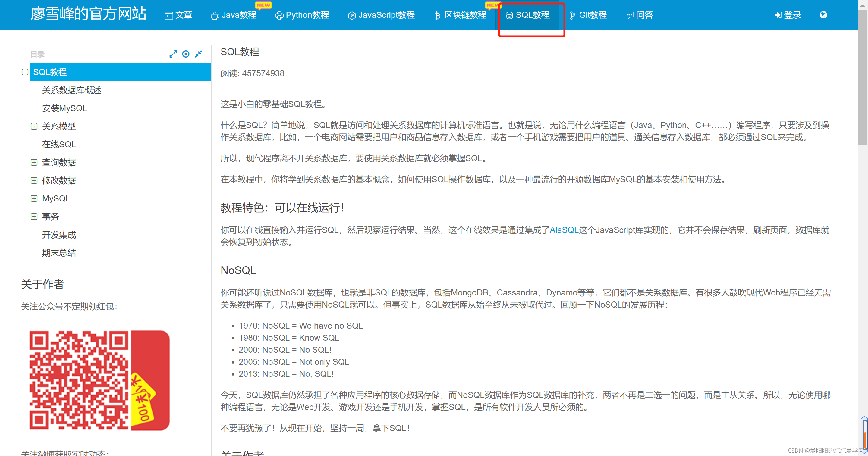
Task: Expand the 关系模型 tree node
Action: coord(34,126)
